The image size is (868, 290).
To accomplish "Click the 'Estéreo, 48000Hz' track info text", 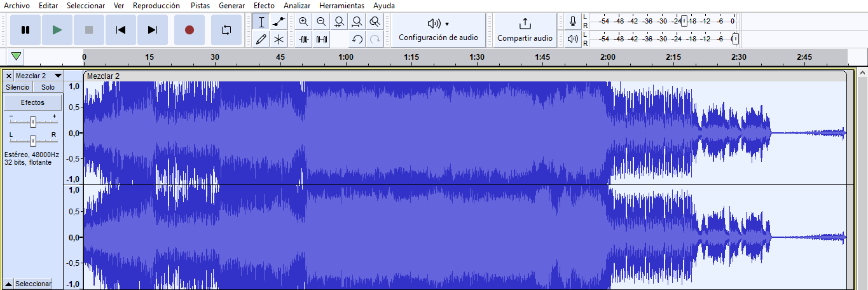I will point(31,155).
